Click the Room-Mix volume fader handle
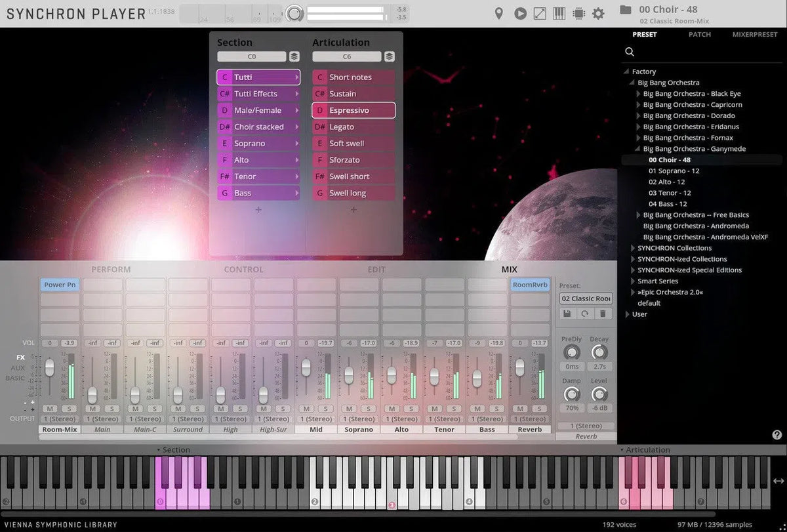The height and width of the screenshot is (532, 787). pos(49,368)
